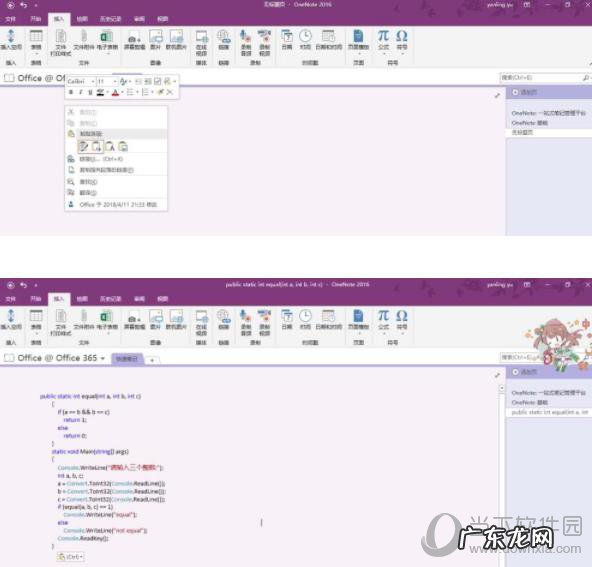Select Translate item in context menu
This screenshot has width=592, height=567.
coord(116,193)
